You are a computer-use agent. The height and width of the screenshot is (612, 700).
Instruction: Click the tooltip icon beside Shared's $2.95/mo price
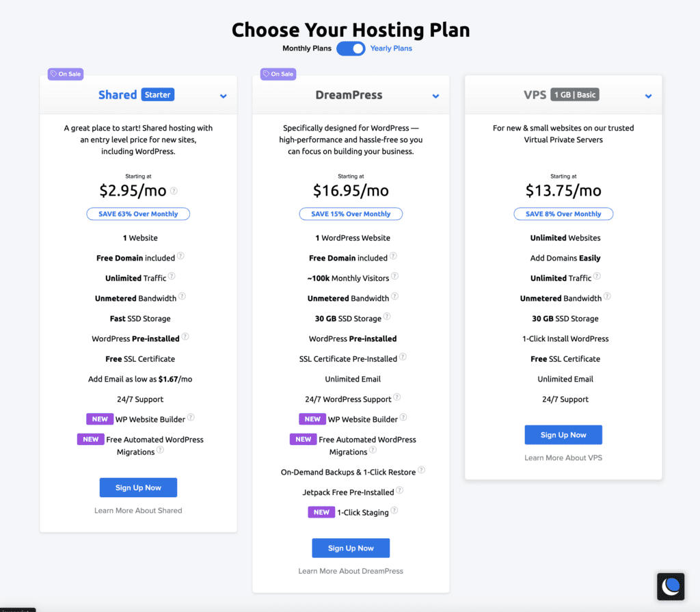click(x=174, y=191)
